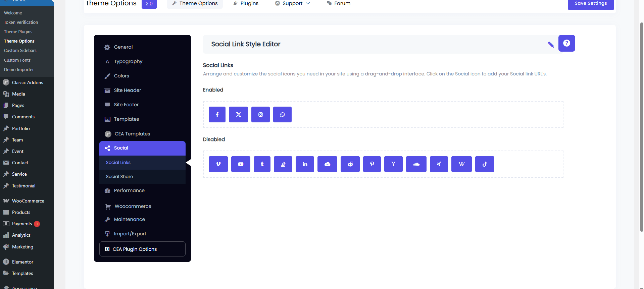Expand the Performance section in options panel
This screenshot has height=289, width=644.
click(129, 190)
